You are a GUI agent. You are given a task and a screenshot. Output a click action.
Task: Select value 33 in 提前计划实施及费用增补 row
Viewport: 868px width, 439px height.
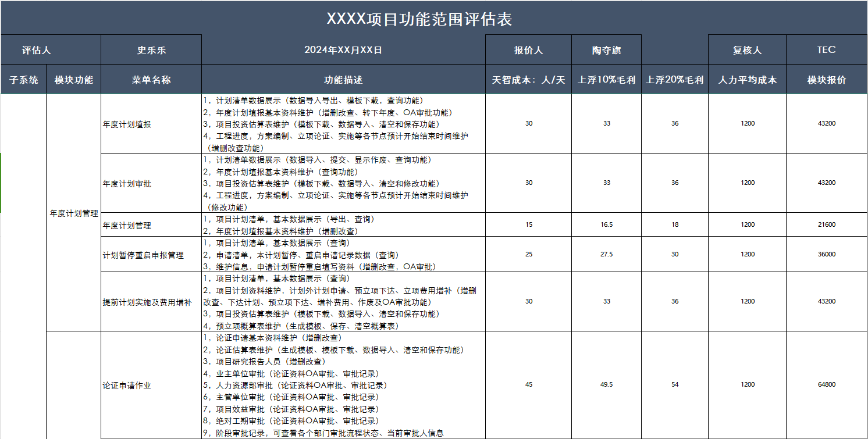click(606, 301)
